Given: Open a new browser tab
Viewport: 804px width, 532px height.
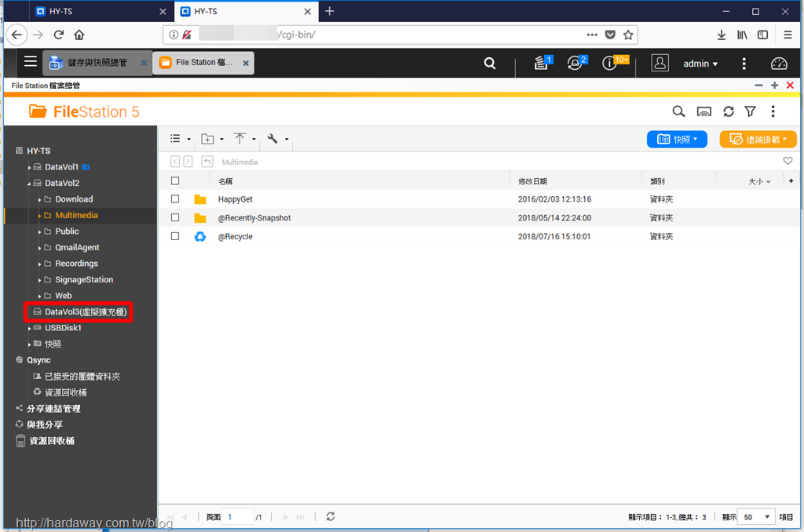Looking at the screenshot, I should coord(330,11).
